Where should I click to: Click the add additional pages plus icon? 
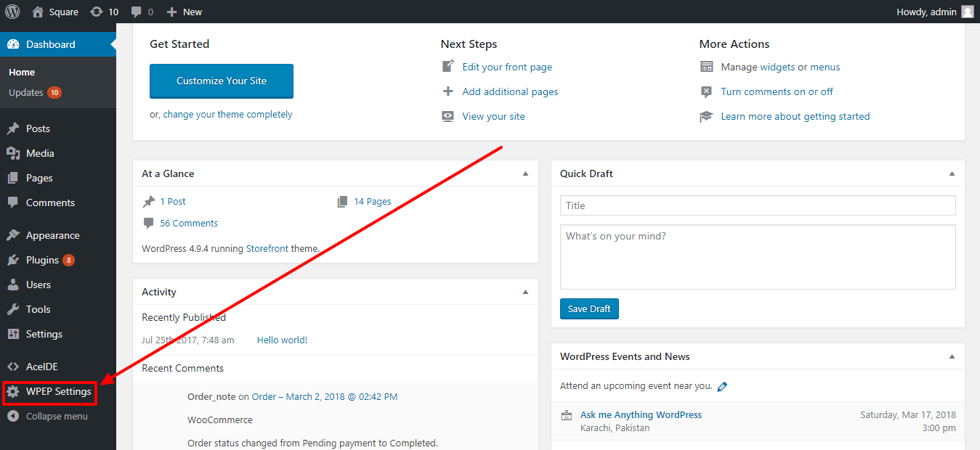tap(448, 91)
